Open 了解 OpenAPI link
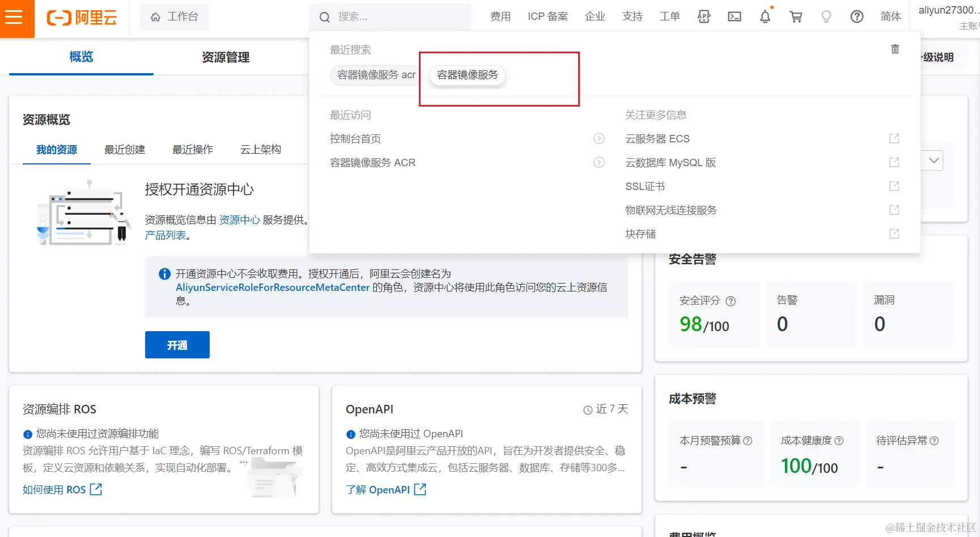The image size is (980, 537). [x=386, y=489]
